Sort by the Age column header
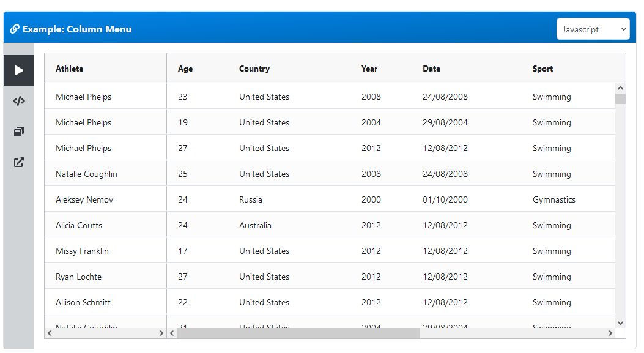644x353 pixels. point(185,69)
